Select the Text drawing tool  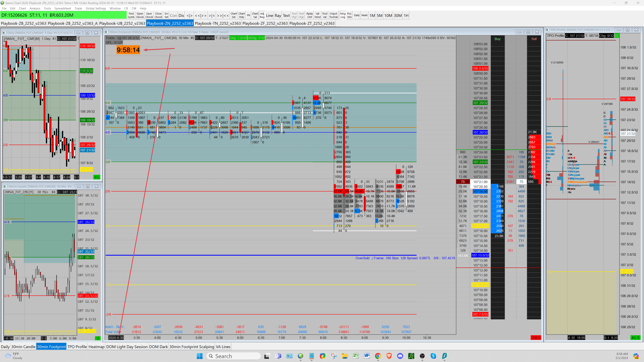click(x=286, y=15)
